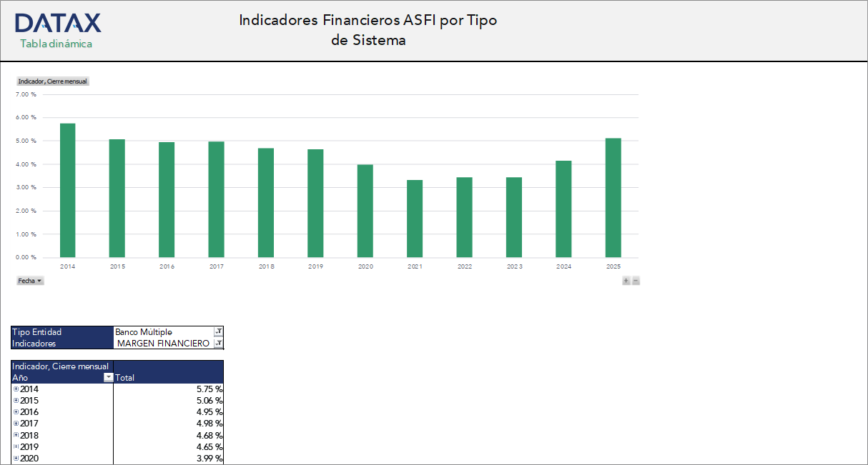Expand the 2019 pivot row
This screenshot has height=465, width=868.
16,446
